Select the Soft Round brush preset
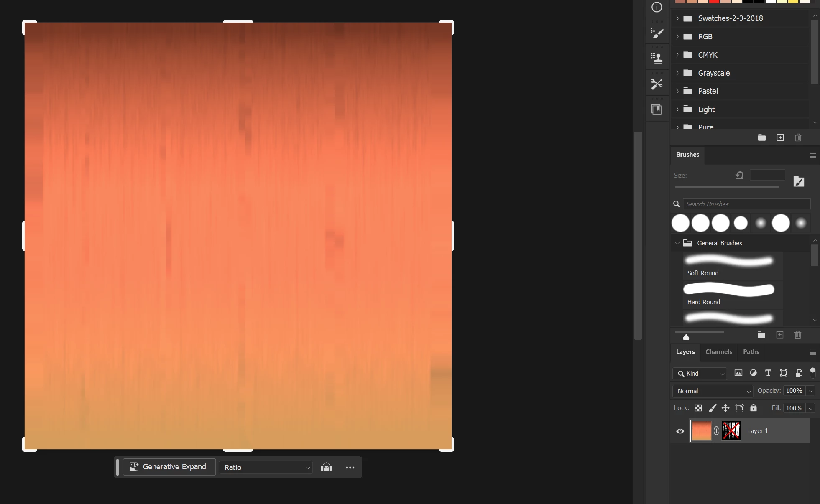The image size is (820, 504). click(728, 266)
